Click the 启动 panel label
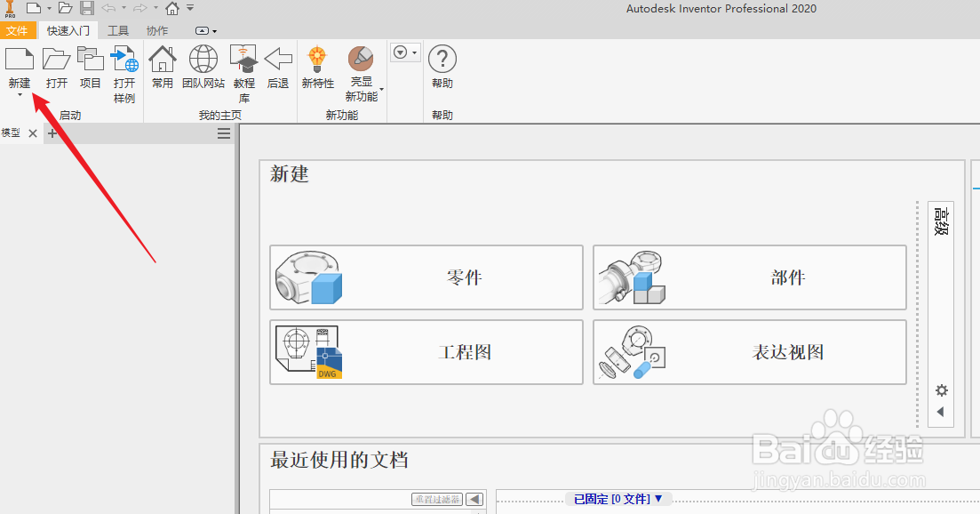Screen dimensions: 980x514 click(70, 115)
